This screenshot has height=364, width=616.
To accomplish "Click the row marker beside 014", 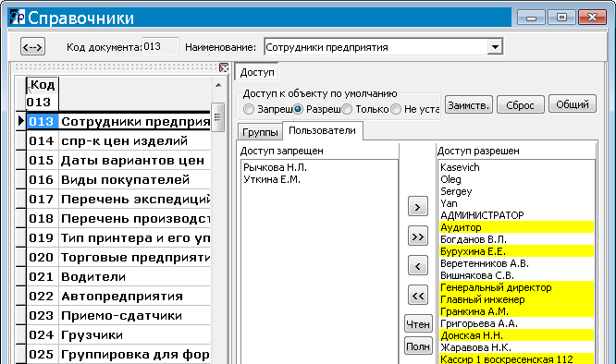I will [x=21, y=140].
